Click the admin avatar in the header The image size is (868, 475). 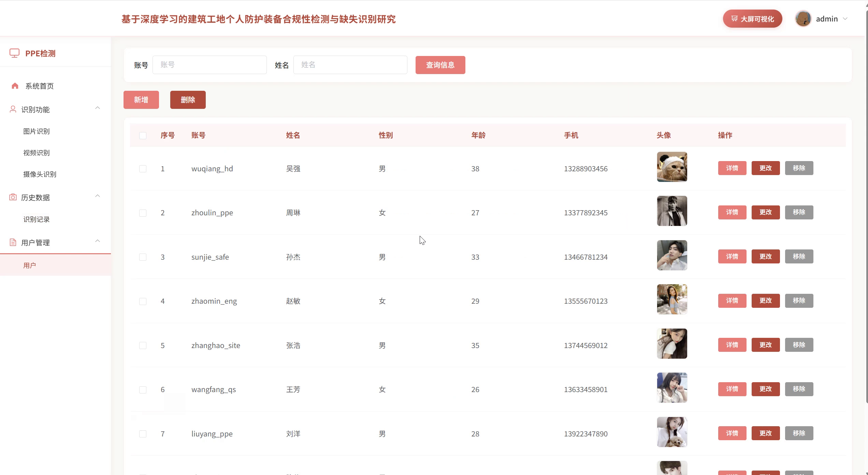(x=803, y=19)
